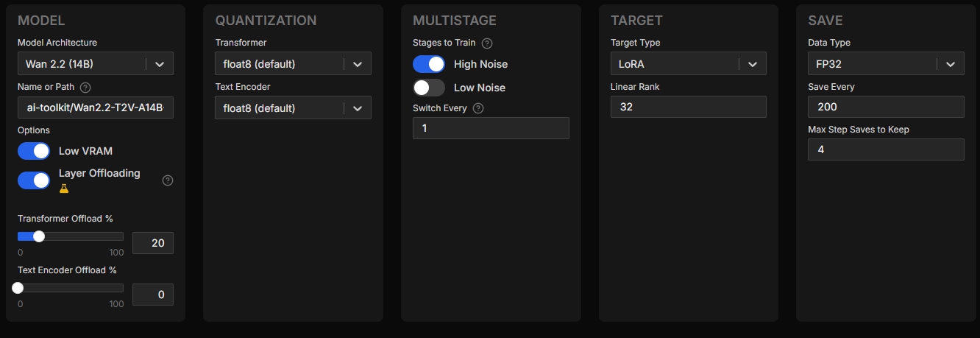Click Transformer Offload value field showing 20
The image size is (980, 338).
pos(153,243)
